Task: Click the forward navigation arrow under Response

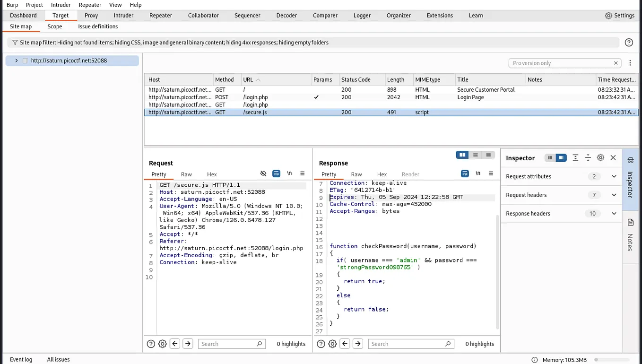Action: pyautogui.click(x=358, y=344)
